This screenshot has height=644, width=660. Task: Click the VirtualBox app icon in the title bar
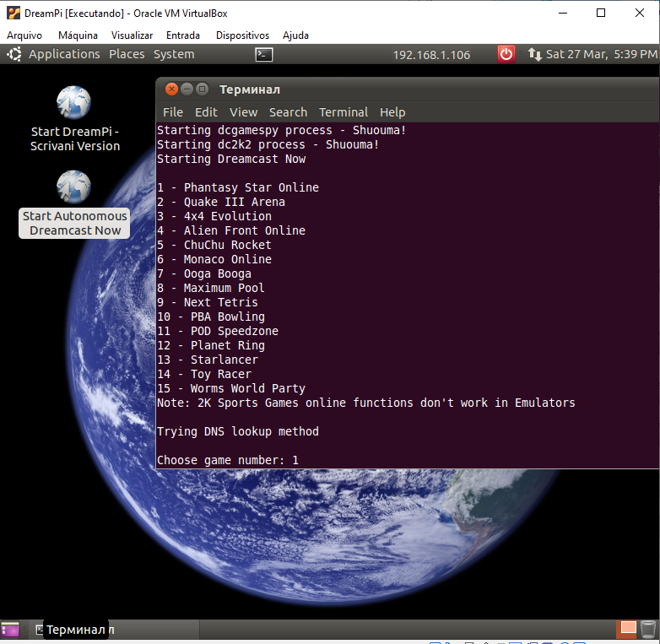pos(14,13)
